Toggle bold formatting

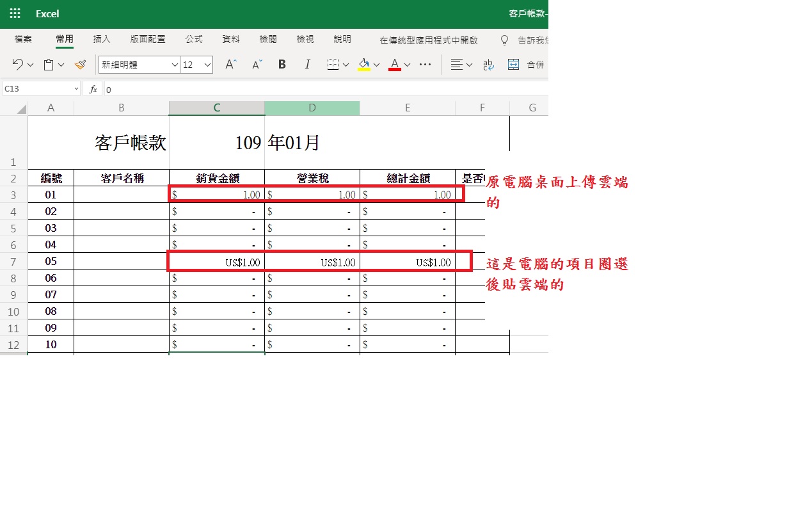coord(282,64)
